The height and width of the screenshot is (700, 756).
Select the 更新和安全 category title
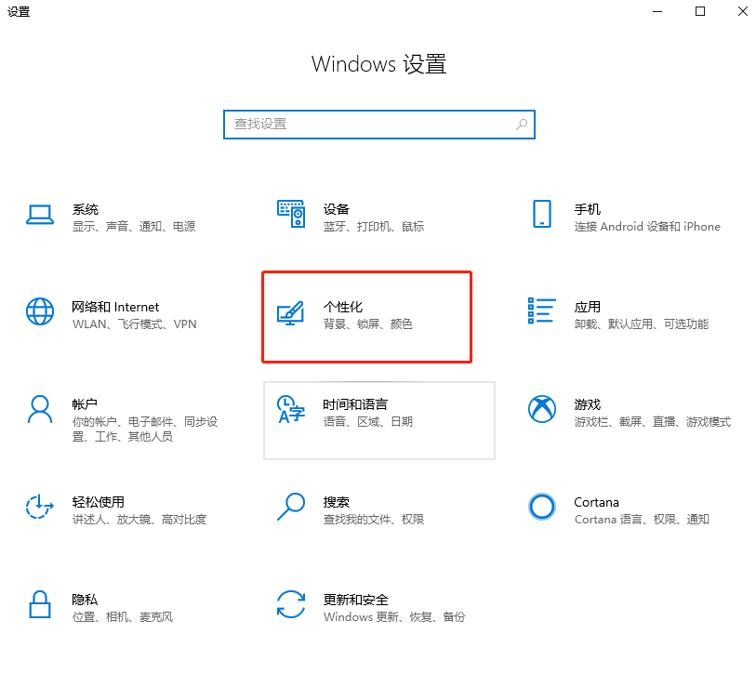coord(356,600)
